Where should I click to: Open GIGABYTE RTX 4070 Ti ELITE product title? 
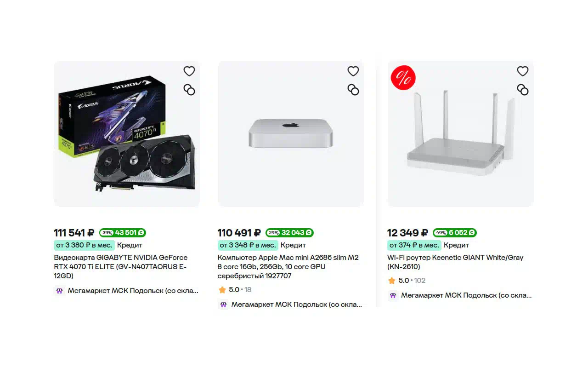coord(121,267)
